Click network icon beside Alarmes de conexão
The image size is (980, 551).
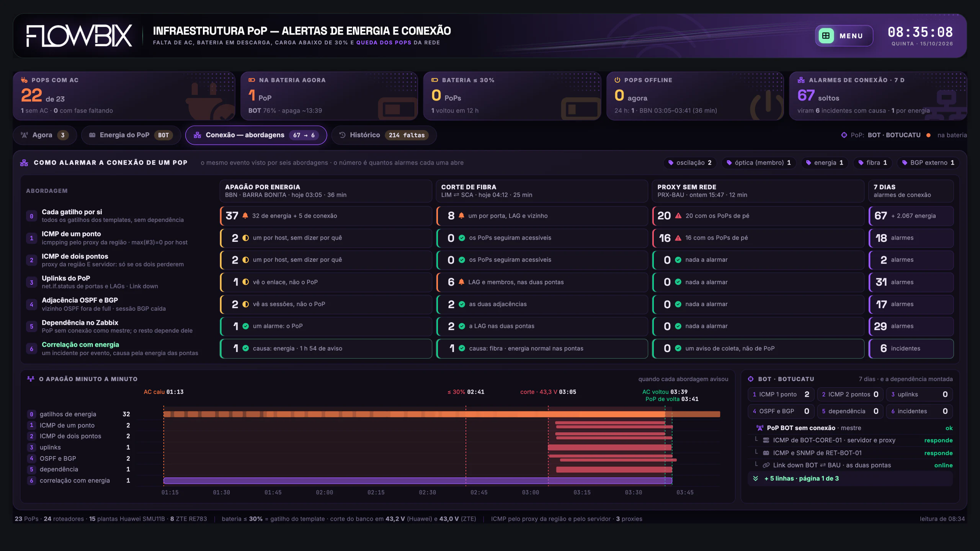pyautogui.click(x=801, y=80)
